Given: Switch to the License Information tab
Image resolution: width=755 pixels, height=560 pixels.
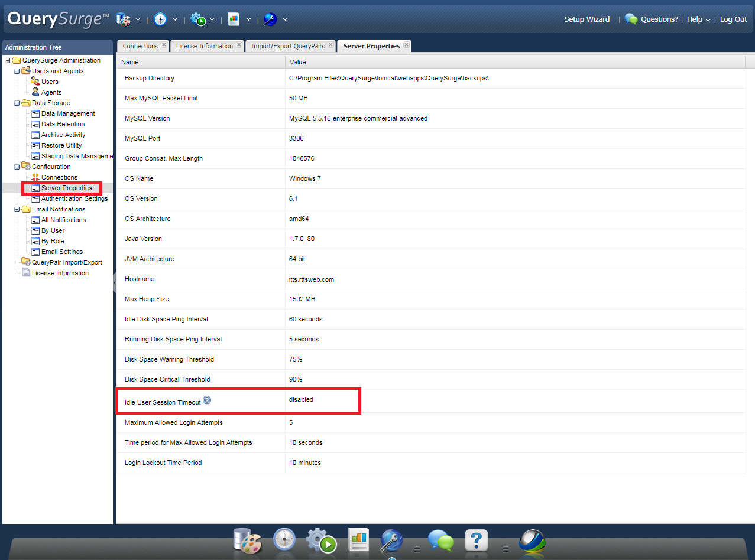Looking at the screenshot, I should click(x=204, y=46).
